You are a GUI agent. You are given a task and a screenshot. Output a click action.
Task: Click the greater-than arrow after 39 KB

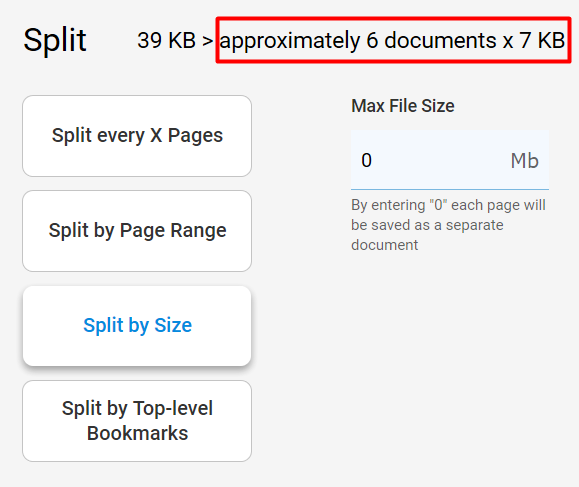tap(208, 41)
